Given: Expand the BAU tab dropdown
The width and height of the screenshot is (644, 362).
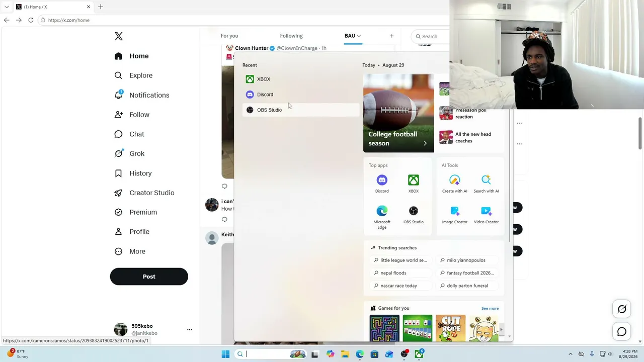Looking at the screenshot, I should tap(359, 36).
